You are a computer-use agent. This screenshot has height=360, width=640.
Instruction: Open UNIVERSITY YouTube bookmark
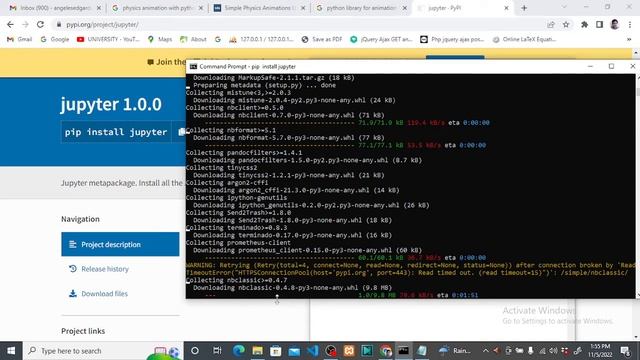(108, 39)
